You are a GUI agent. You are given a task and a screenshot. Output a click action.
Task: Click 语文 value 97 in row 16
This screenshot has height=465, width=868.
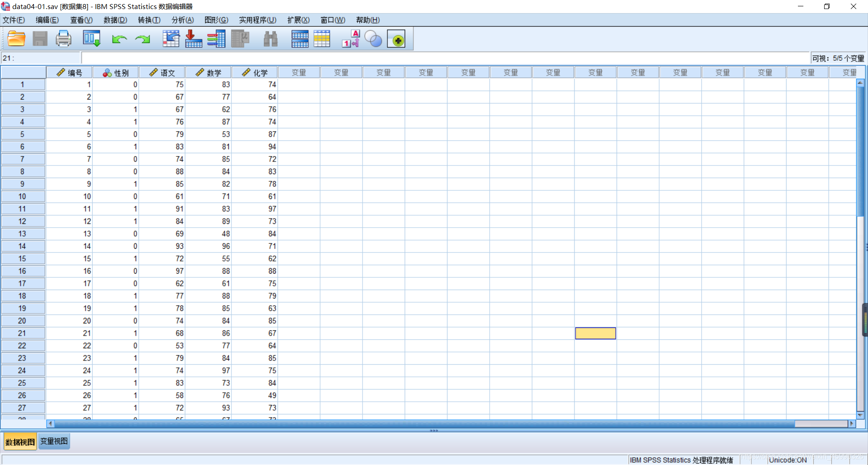pyautogui.click(x=162, y=271)
